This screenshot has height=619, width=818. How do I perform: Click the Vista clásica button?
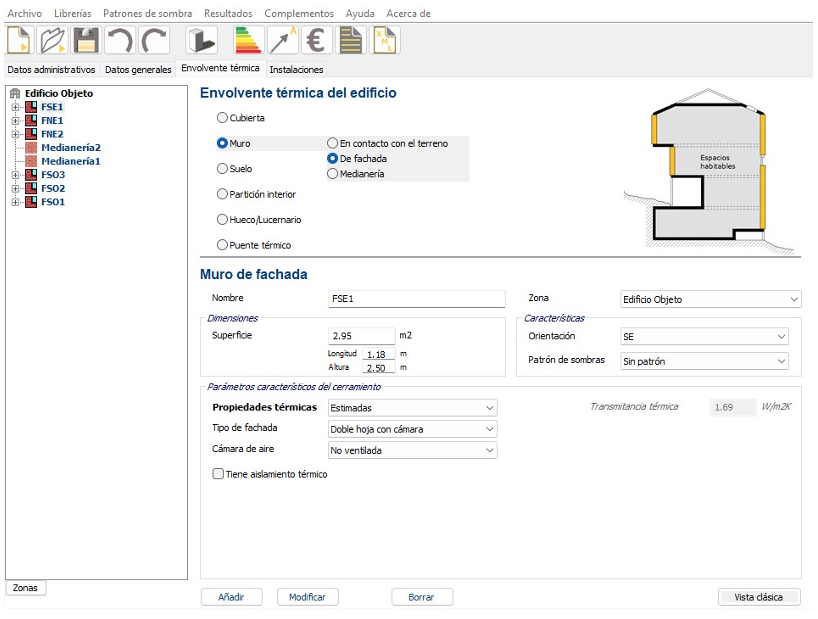[x=758, y=597]
